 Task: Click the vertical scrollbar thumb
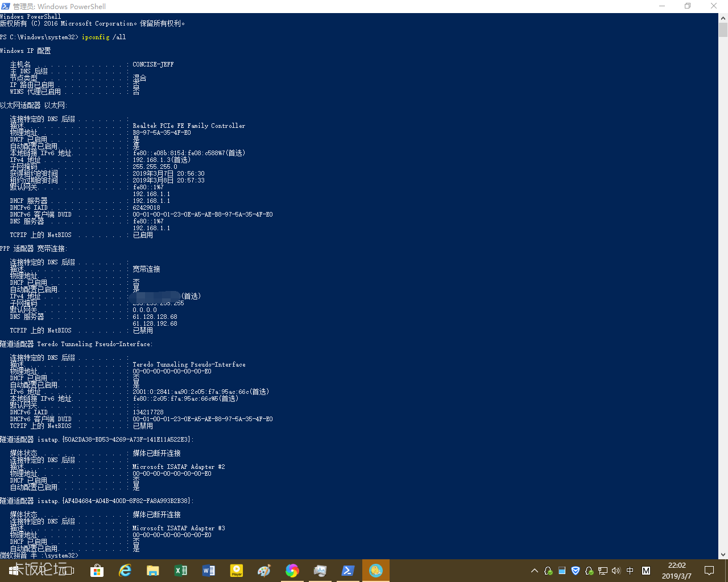click(723, 30)
